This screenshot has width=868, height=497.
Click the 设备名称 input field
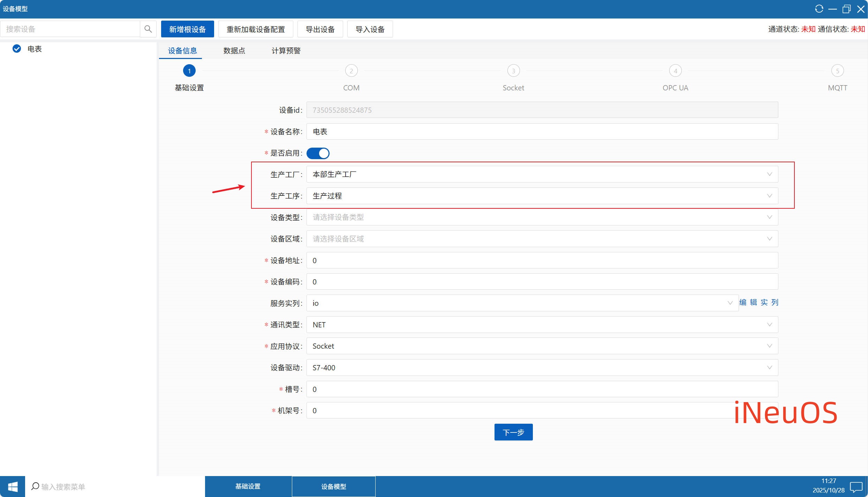tap(542, 132)
